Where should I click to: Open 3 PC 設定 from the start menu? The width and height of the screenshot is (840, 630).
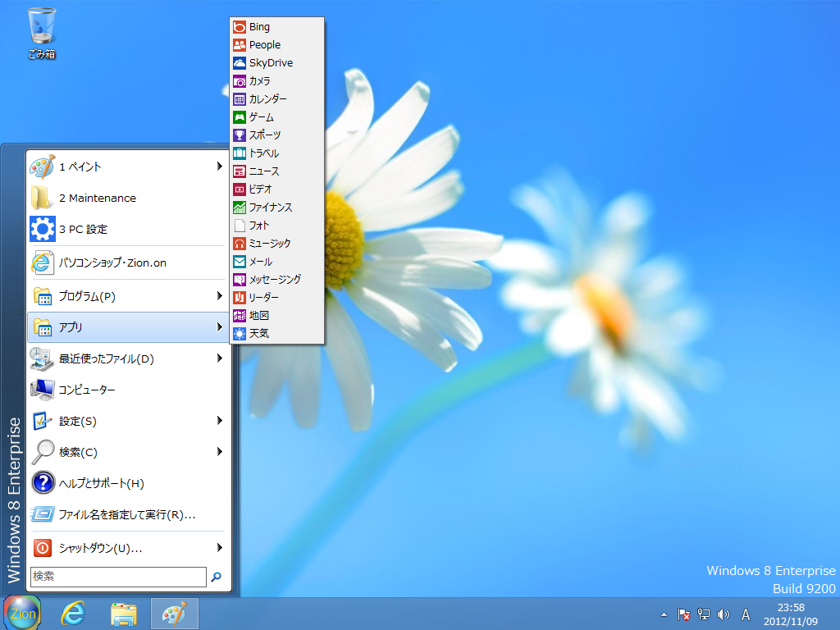pyautogui.click(x=82, y=229)
